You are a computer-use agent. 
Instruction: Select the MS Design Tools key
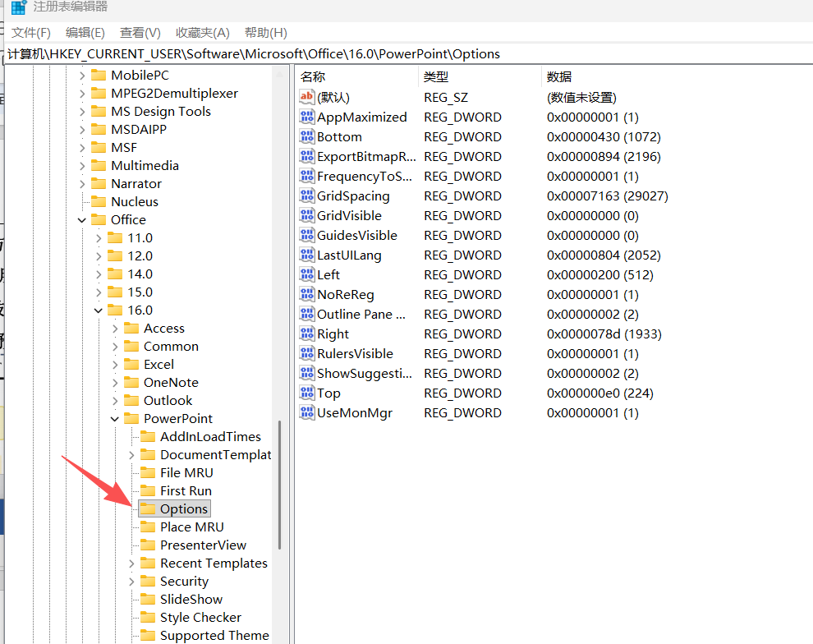pyautogui.click(x=161, y=112)
